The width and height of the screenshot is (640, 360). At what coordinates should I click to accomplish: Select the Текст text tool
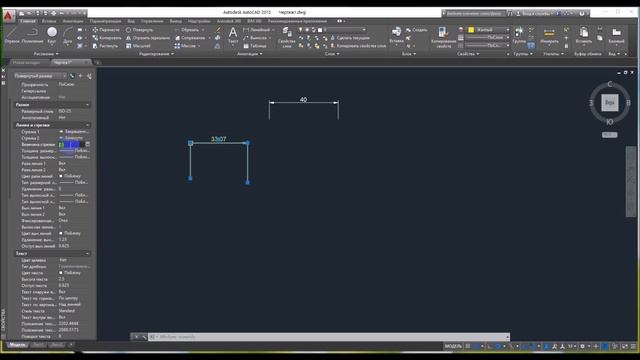pyautogui.click(x=233, y=35)
